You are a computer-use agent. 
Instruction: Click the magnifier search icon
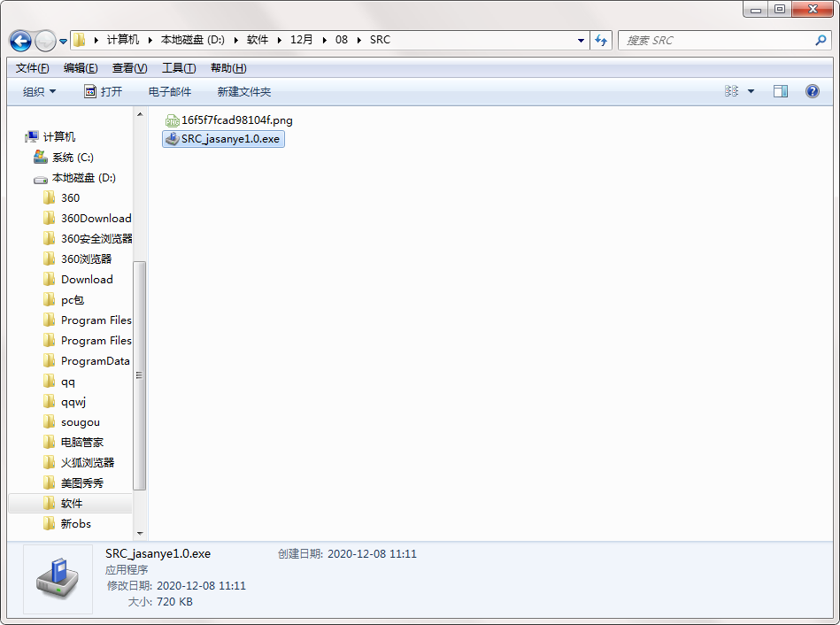click(x=821, y=40)
